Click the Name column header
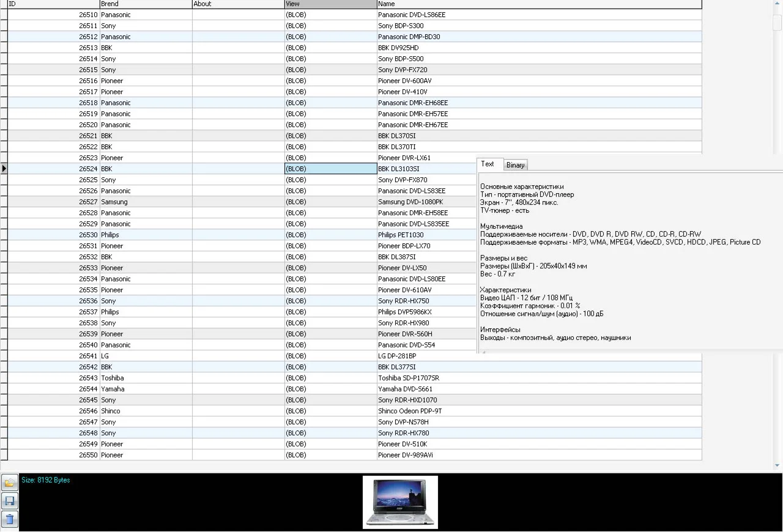This screenshot has height=532, width=783. pos(428,4)
